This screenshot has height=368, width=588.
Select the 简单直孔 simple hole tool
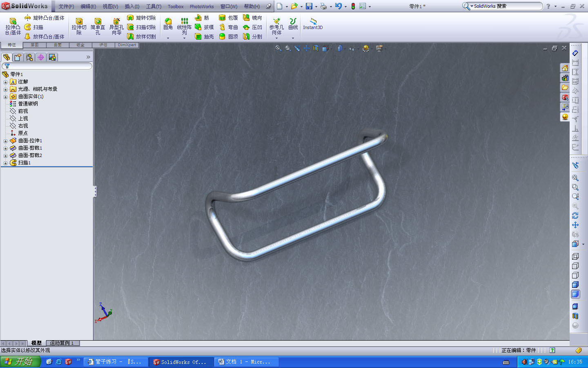click(x=98, y=27)
